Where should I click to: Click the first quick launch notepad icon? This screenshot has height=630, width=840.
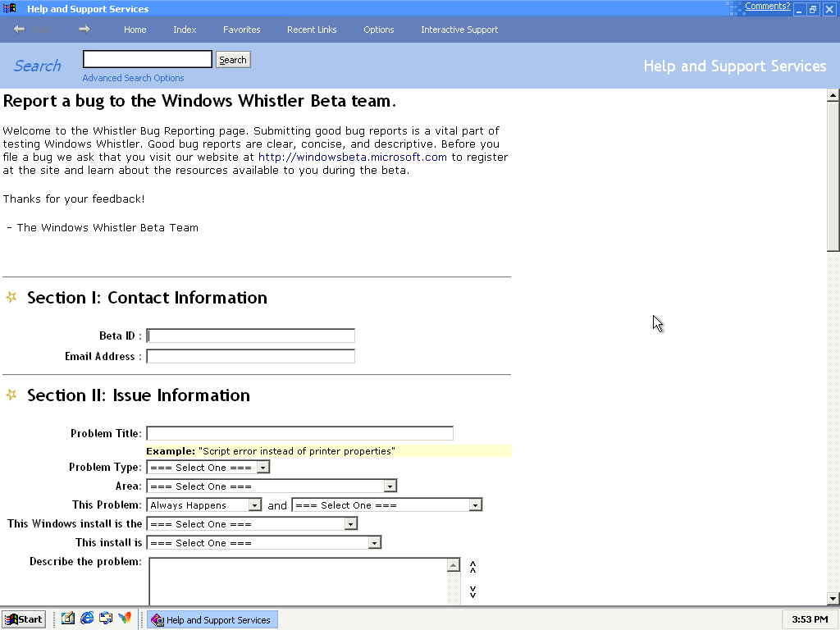point(67,619)
